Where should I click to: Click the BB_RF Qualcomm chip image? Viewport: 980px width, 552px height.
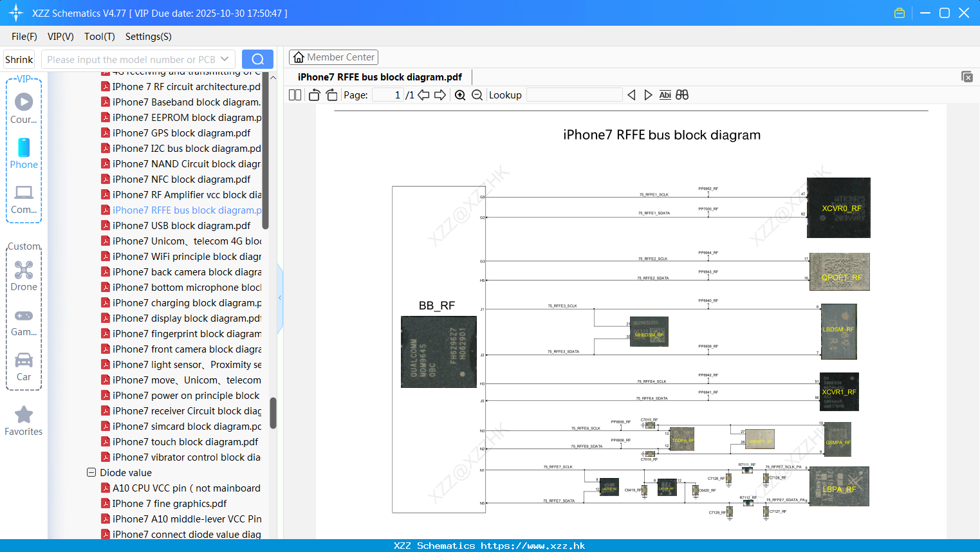438,352
